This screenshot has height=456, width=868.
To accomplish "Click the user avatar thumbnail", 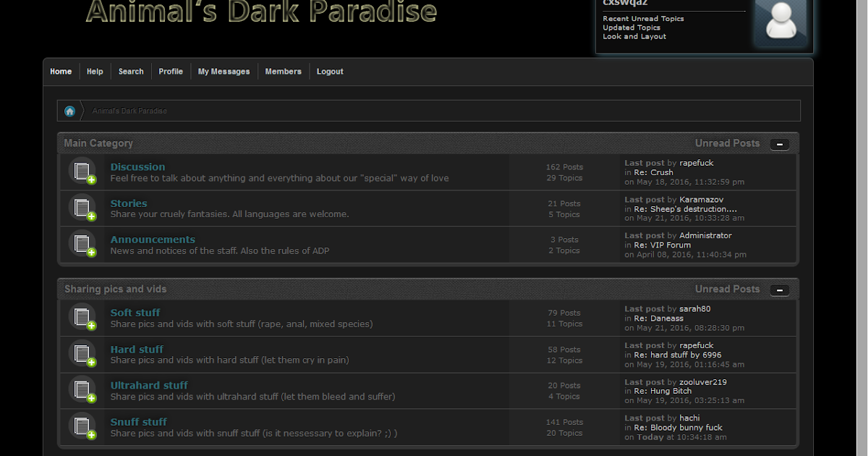I will tap(780, 23).
